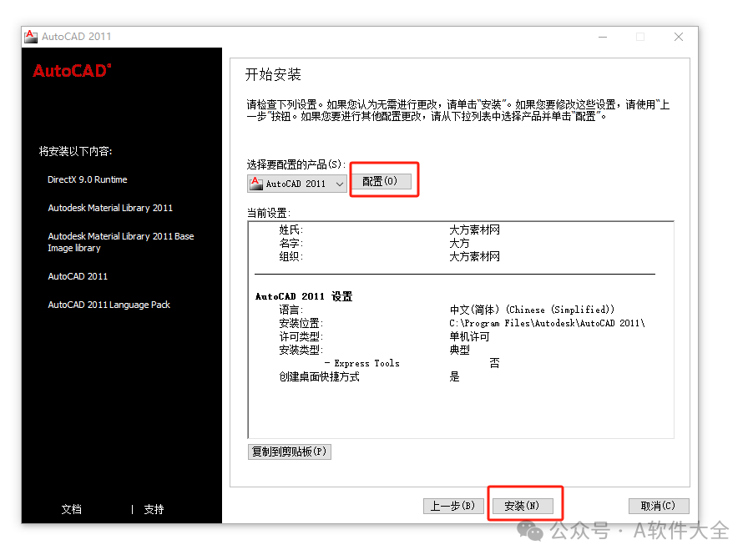The width and height of the screenshot is (753, 560).
Task: Click the AutoCAD icon inside the product combo box
Action: click(256, 184)
